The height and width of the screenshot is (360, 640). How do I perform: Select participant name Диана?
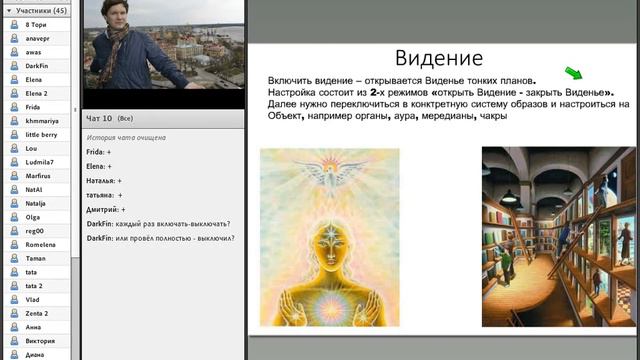tap(35, 355)
